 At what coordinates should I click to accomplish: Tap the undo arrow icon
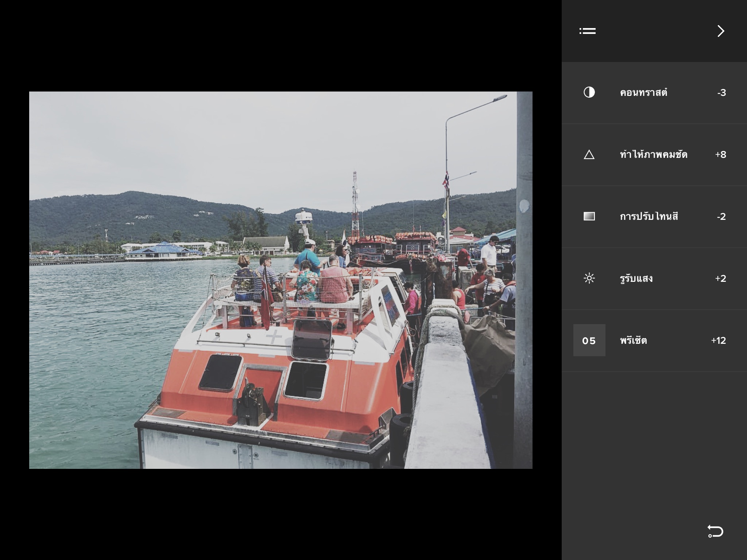(x=715, y=531)
